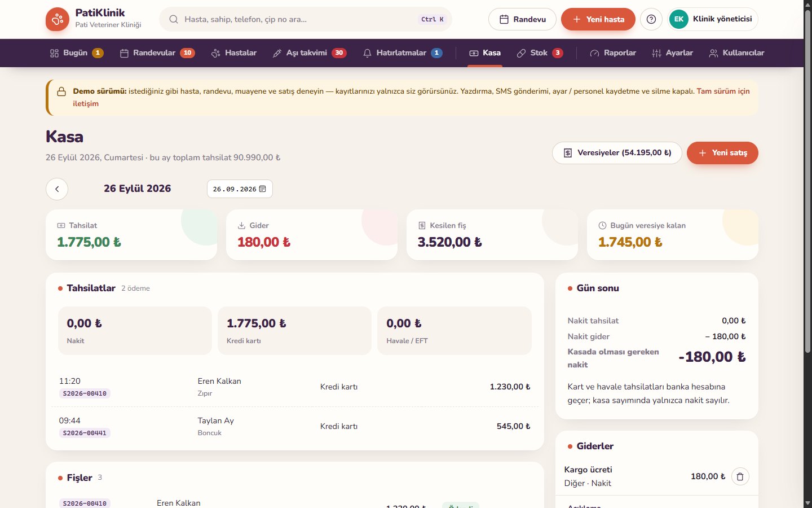Click the lock icon in demo banner
812x508 pixels.
[61, 91]
